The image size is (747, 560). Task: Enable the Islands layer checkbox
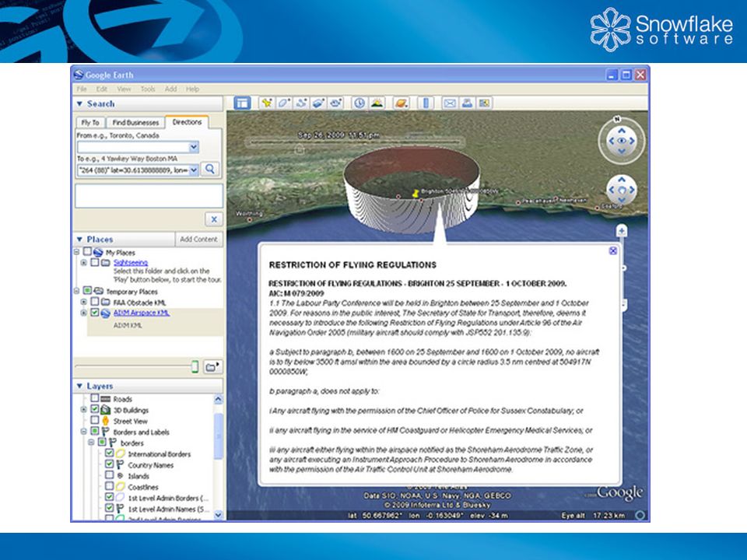point(110,474)
